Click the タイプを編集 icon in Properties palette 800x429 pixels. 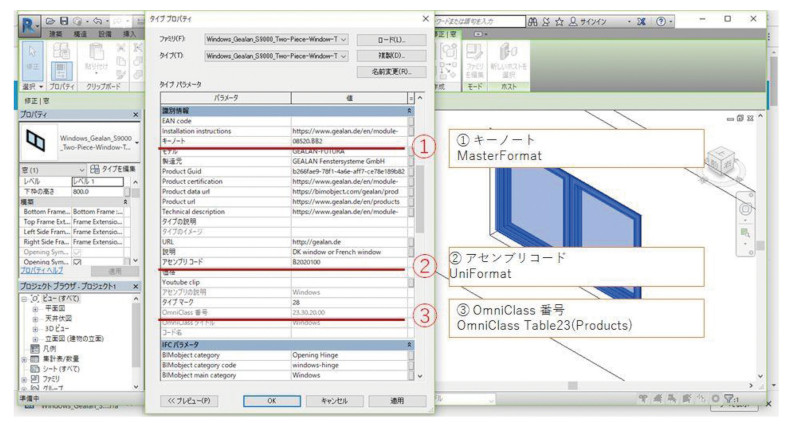point(94,169)
